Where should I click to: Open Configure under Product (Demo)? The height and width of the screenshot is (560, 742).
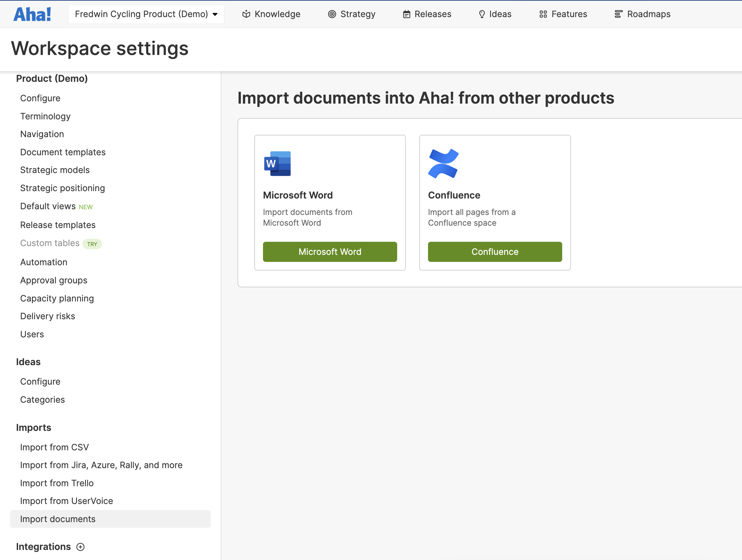coord(40,98)
